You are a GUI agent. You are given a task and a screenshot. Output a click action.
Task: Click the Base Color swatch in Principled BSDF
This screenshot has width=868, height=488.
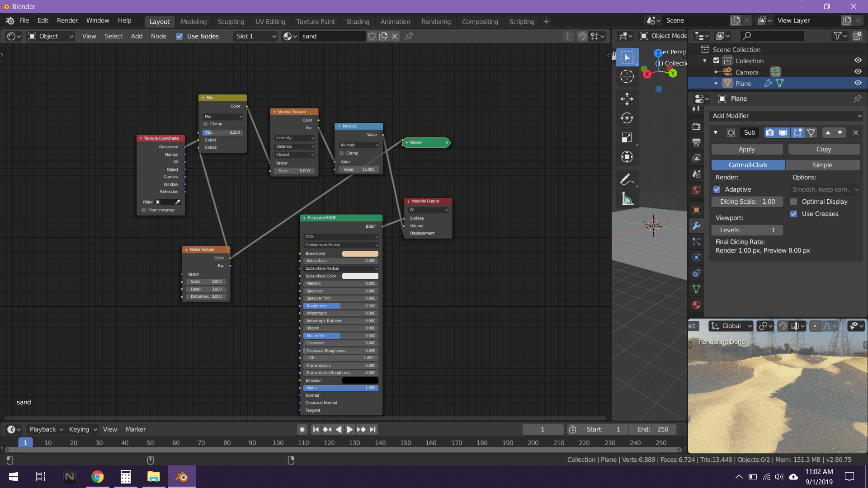coord(360,253)
